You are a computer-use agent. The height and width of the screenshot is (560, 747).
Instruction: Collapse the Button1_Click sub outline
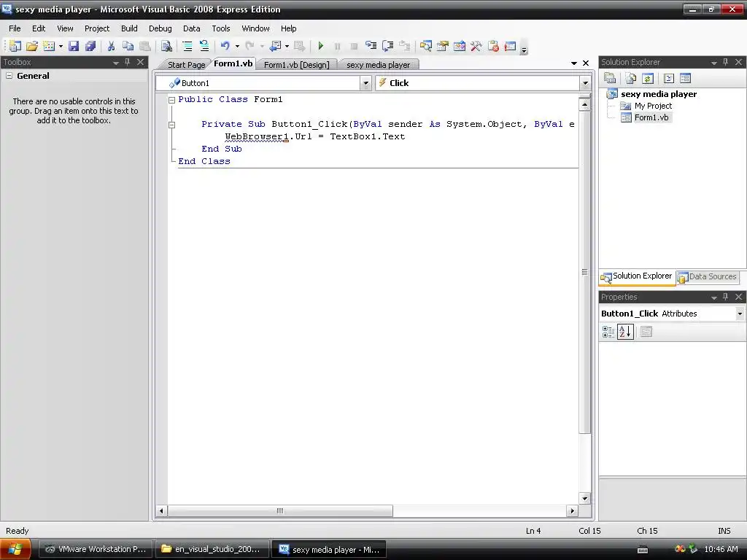[x=172, y=125]
